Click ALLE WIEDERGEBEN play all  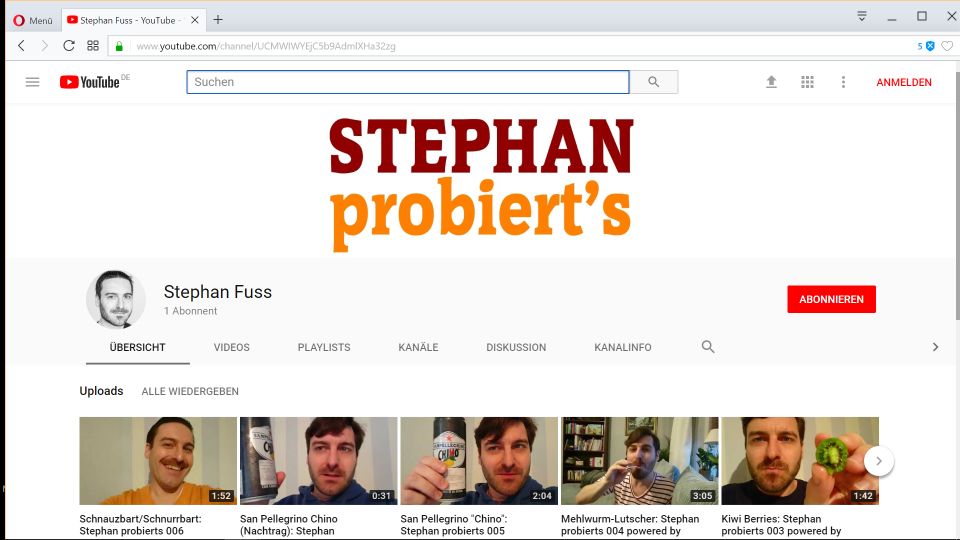click(190, 391)
